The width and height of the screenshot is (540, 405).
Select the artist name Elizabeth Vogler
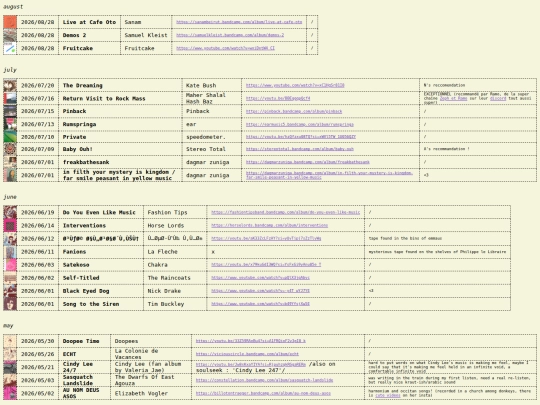click(141, 394)
